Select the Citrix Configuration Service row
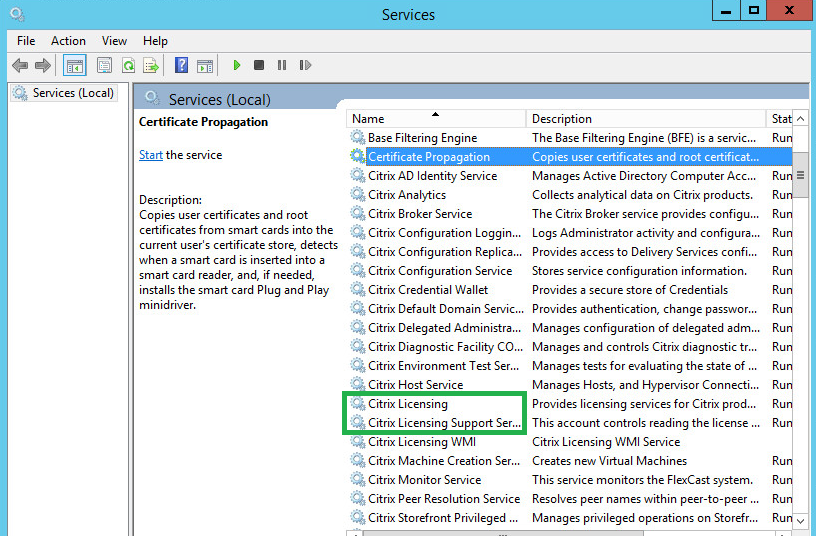 coord(571,271)
